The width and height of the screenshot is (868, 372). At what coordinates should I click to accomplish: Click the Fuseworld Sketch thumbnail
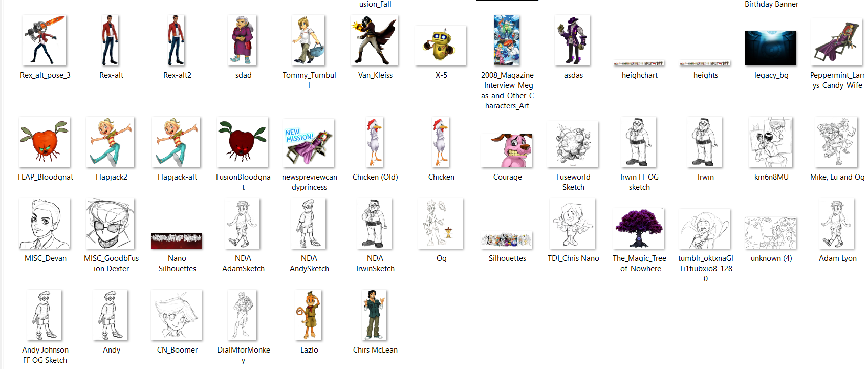(x=573, y=145)
